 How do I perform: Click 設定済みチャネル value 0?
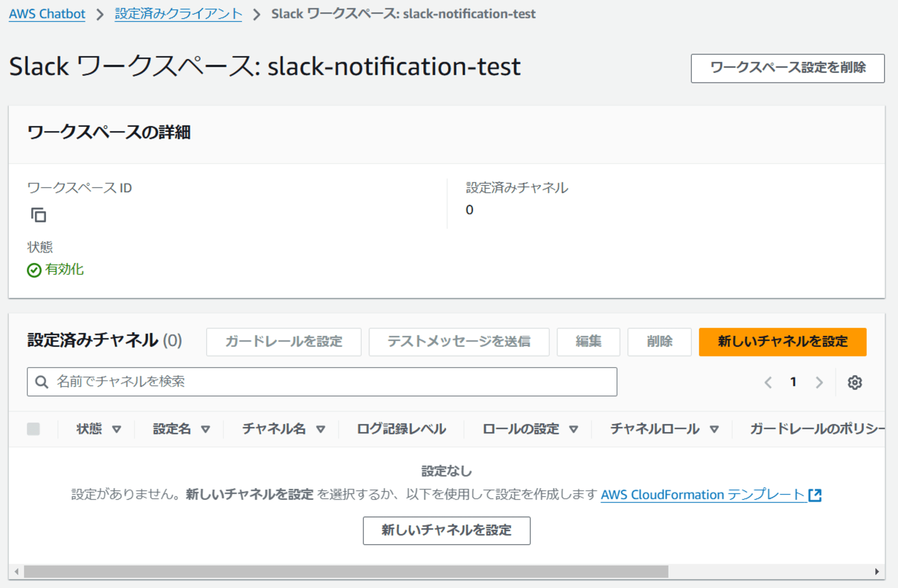click(469, 210)
